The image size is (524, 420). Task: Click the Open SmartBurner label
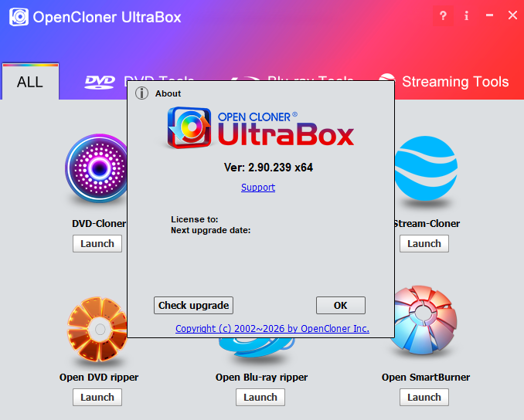(x=426, y=378)
